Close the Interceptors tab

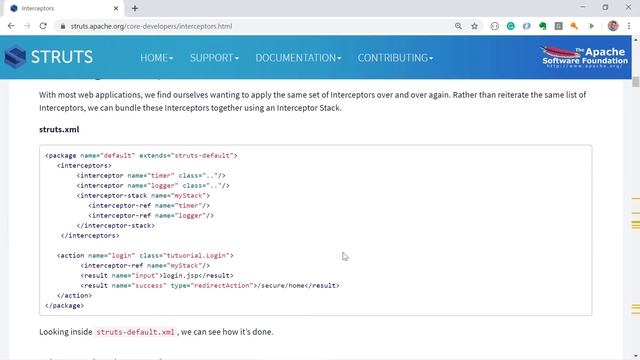click(x=116, y=8)
